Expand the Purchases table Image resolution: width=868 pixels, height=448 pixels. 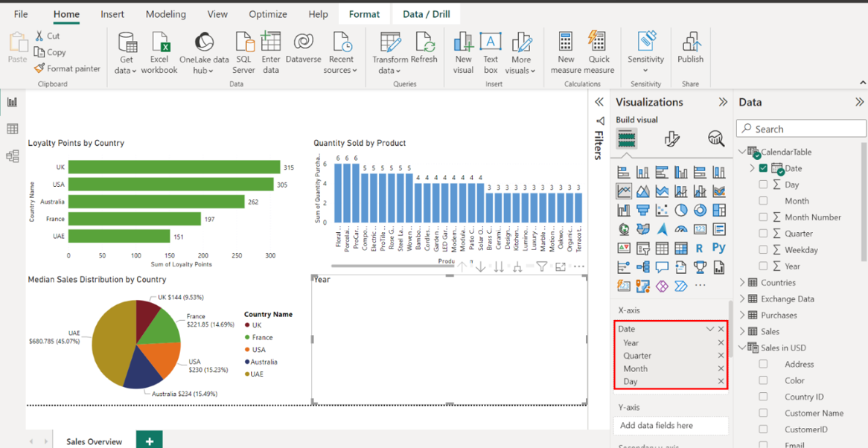(x=742, y=316)
